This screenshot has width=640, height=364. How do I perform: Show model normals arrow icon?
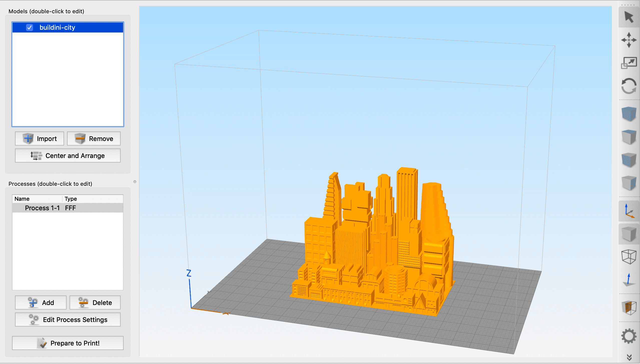629,280
